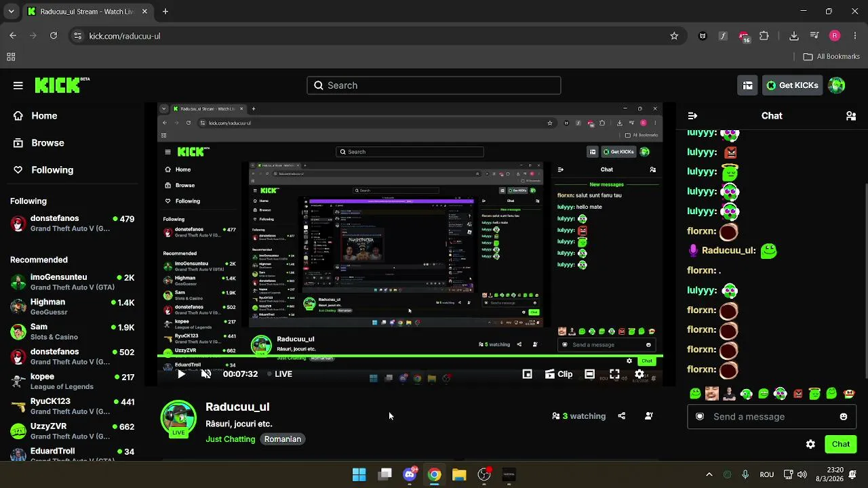Viewport: 868px width, 488px height.
Task: Jump to LIVE in the player
Action: [x=279, y=374]
